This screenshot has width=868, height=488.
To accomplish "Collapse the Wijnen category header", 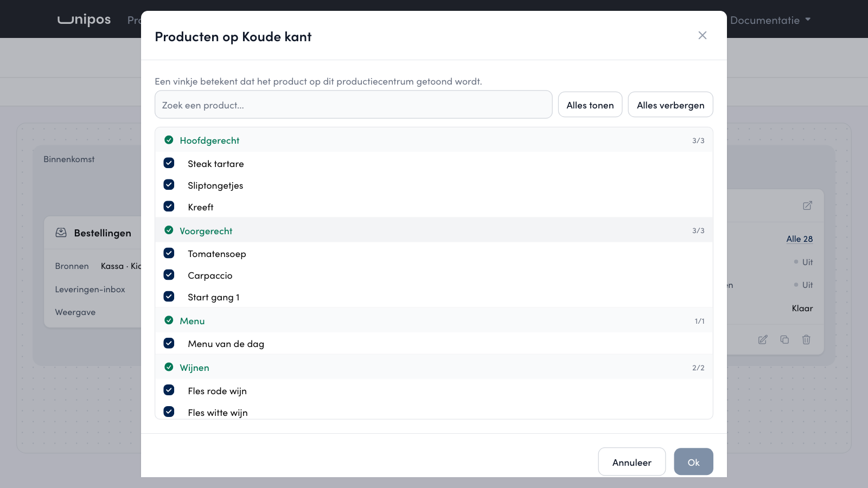I will (434, 367).
